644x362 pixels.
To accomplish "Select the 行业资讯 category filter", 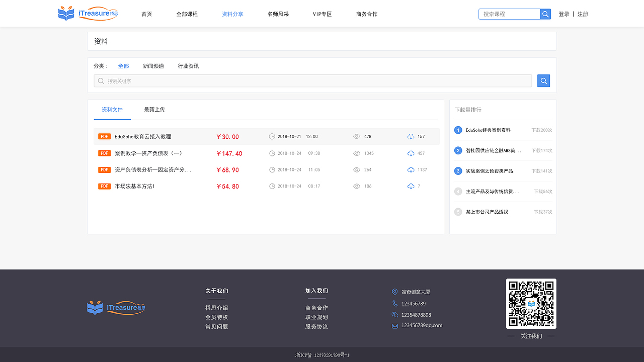I will (188, 66).
